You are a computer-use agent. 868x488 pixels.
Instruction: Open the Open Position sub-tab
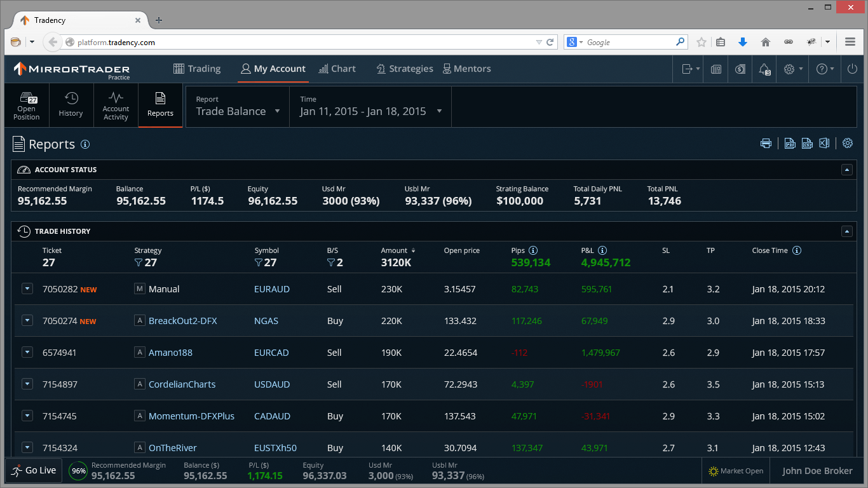tap(27, 106)
